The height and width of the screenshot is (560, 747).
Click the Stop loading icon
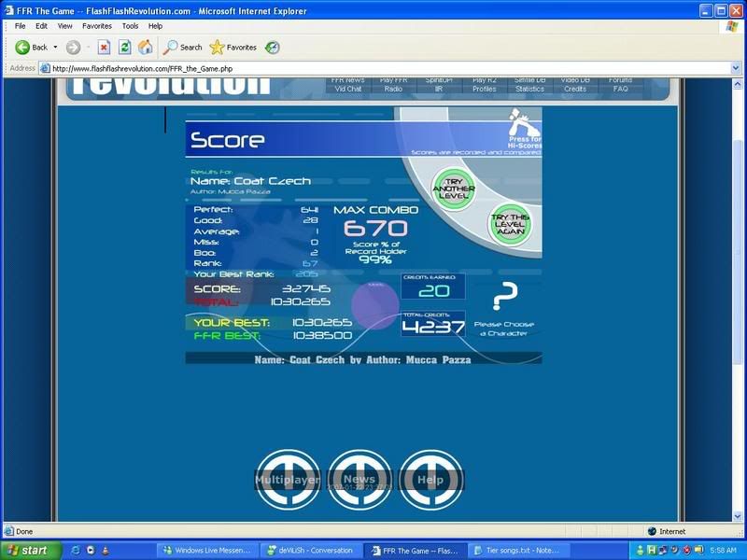[104, 47]
